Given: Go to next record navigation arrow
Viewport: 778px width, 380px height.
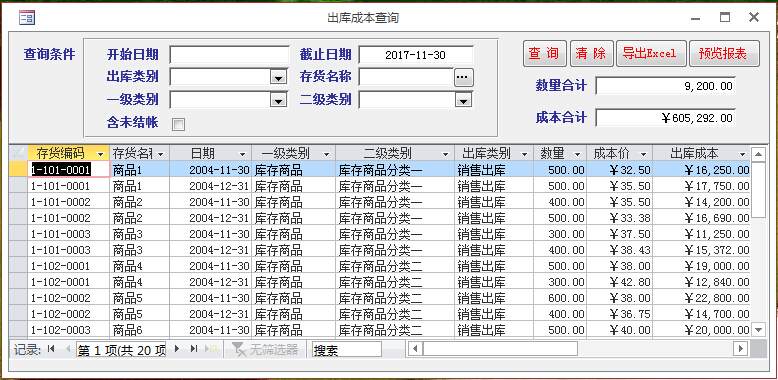Looking at the screenshot, I should 177,349.
